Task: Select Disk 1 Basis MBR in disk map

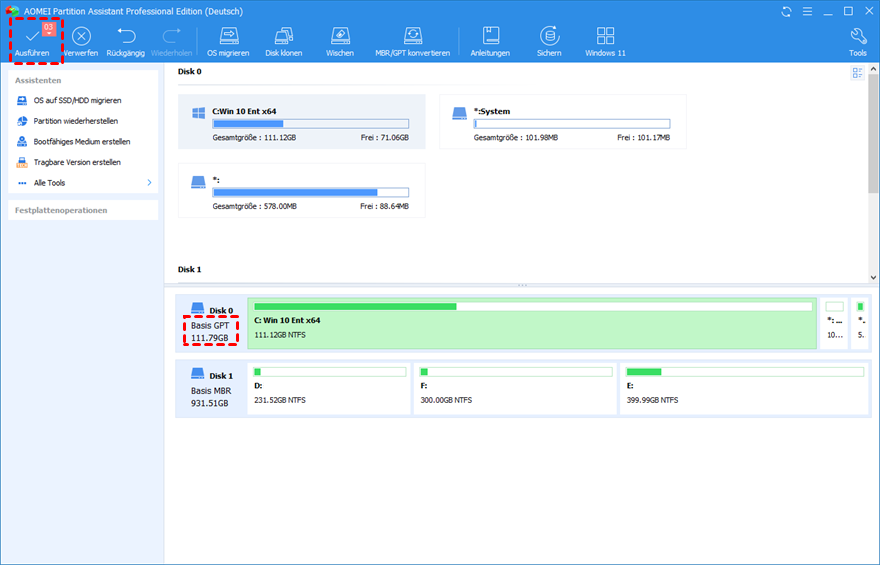Action: [210, 389]
